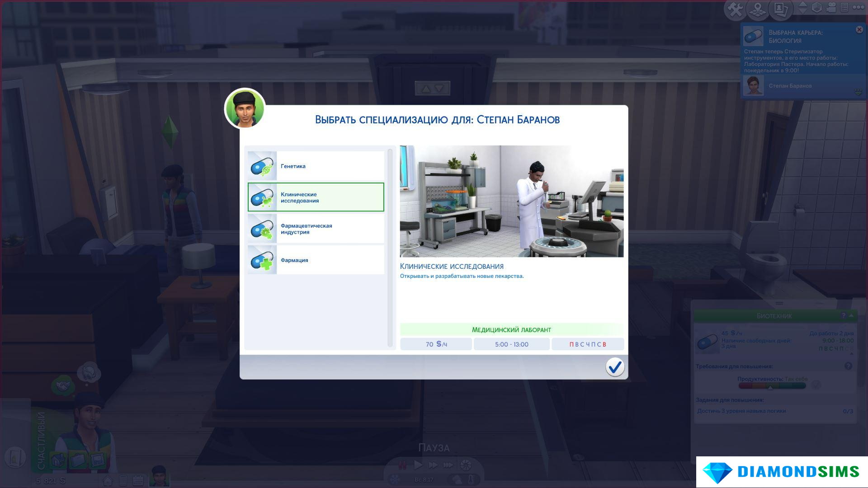Click the specialization list scrollbar
The height and width of the screenshot is (488, 868).
coord(390,248)
